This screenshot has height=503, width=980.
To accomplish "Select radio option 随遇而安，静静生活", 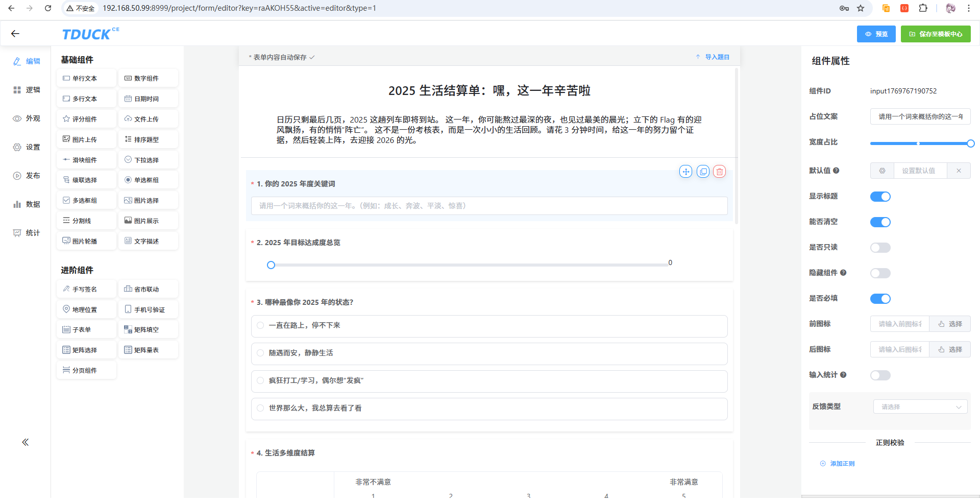I will click(261, 353).
